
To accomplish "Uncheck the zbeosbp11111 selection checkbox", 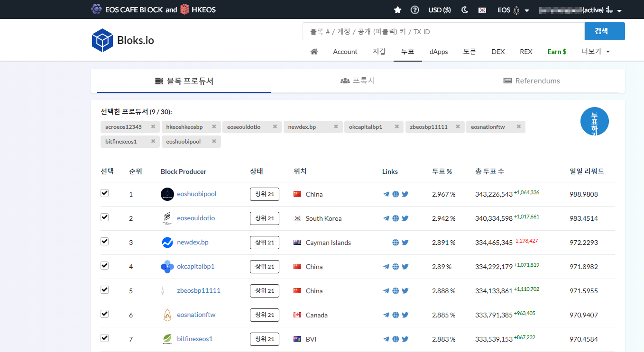I will pos(105,290).
